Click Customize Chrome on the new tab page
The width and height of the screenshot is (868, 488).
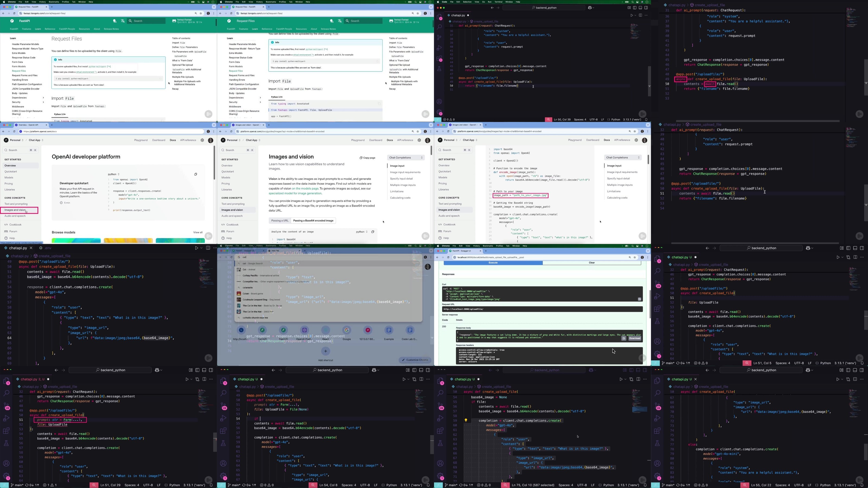tap(415, 360)
